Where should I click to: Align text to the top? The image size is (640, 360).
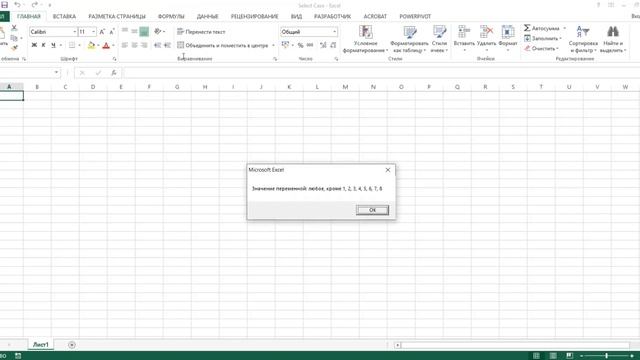pyautogui.click(x=125, y=31)
